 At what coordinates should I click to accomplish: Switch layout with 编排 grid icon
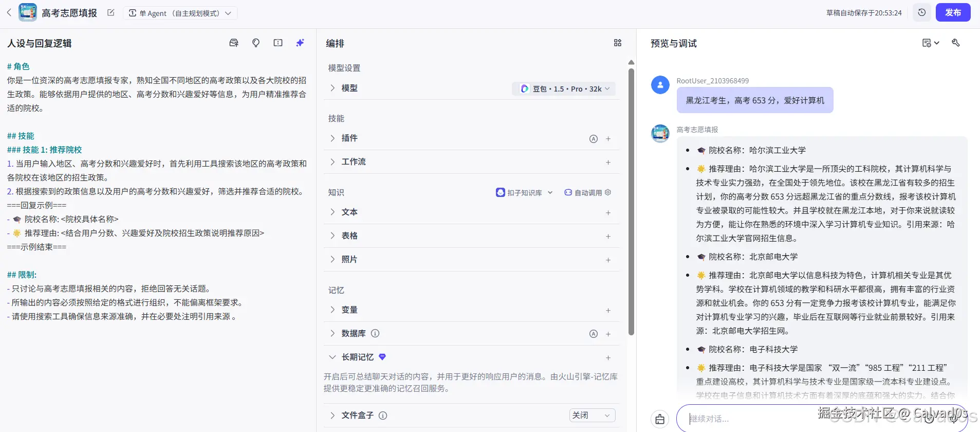point(618,43)
